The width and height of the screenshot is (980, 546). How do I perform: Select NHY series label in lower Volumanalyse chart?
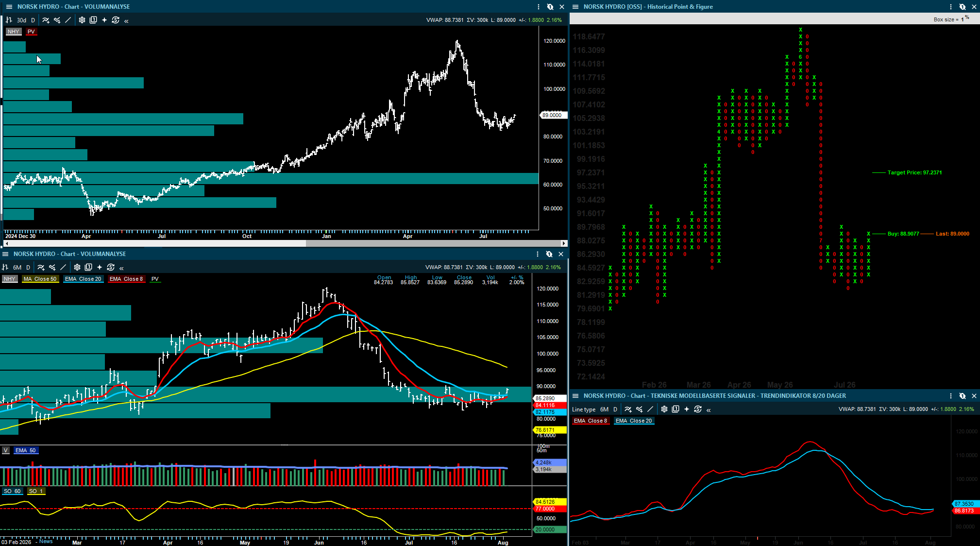pos(9,279)
